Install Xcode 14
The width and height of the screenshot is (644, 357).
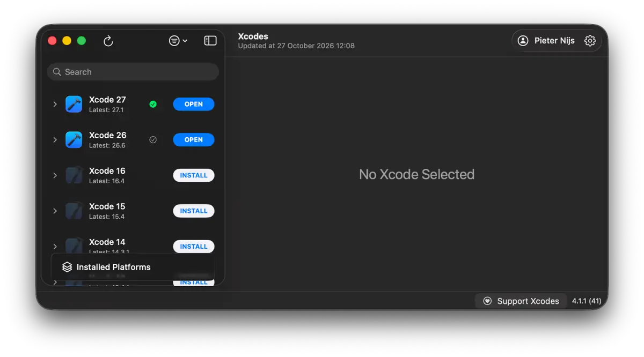pos(194,247)
